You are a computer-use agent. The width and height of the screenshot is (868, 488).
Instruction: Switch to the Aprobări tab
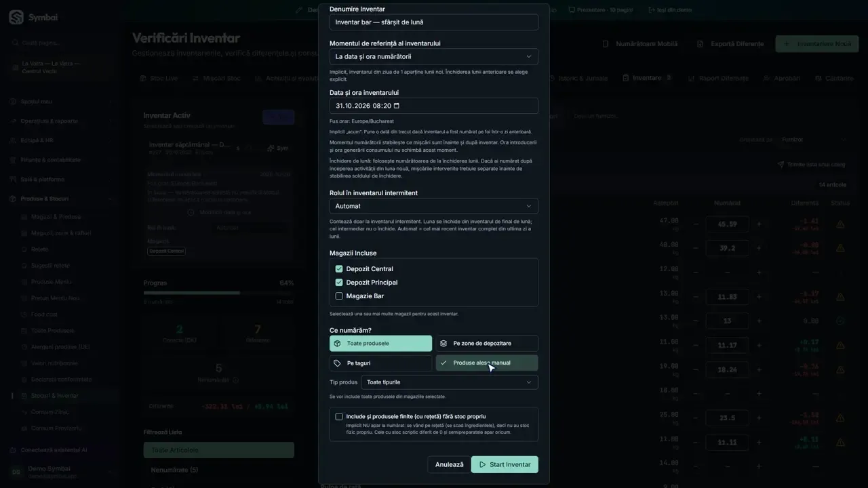pyautogui.click(x=782, y=79)
